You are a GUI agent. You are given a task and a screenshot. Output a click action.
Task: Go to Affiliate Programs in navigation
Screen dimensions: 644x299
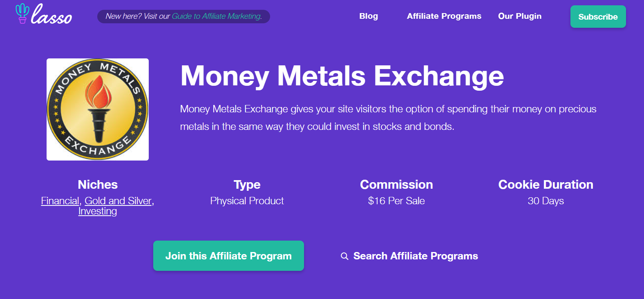click(444, 16)
